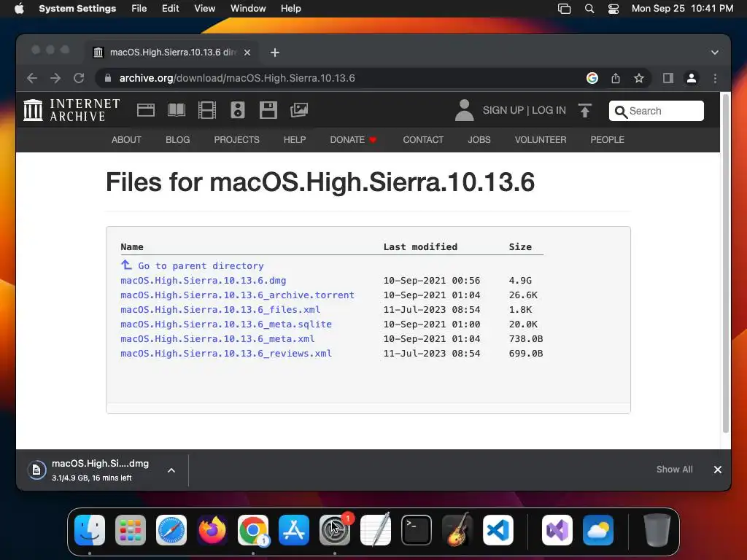Open the Window menu
This screenshot has height=560, width=747.
[248, 9]
